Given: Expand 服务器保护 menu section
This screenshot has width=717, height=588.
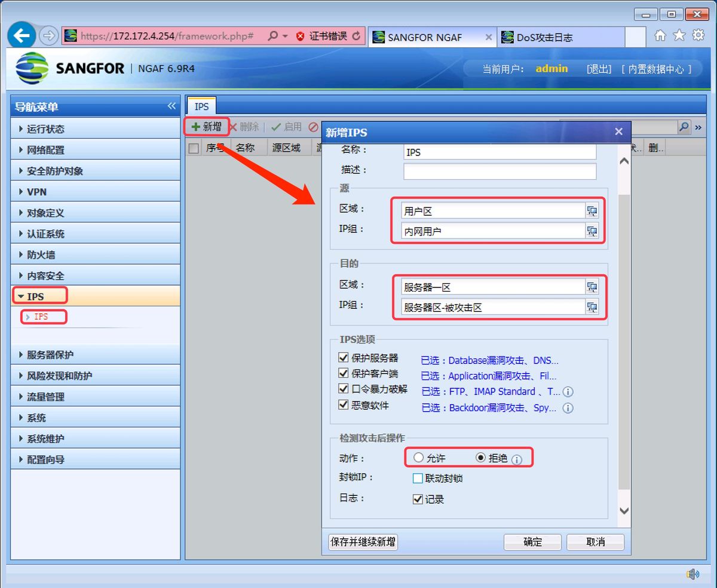Looking at the screenshot, I should coord(96,354).
